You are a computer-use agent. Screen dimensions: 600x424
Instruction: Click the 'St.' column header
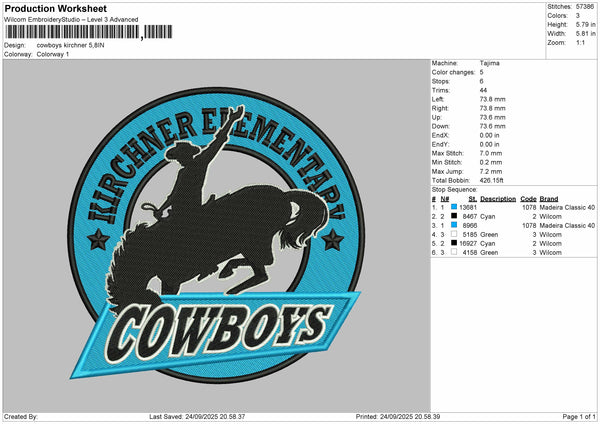pos(473,199)
